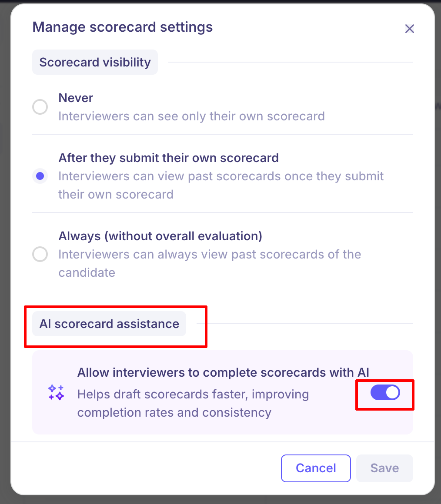Click "Allow interviewers to complete scorecards with AI"

[x=223, y=372]
